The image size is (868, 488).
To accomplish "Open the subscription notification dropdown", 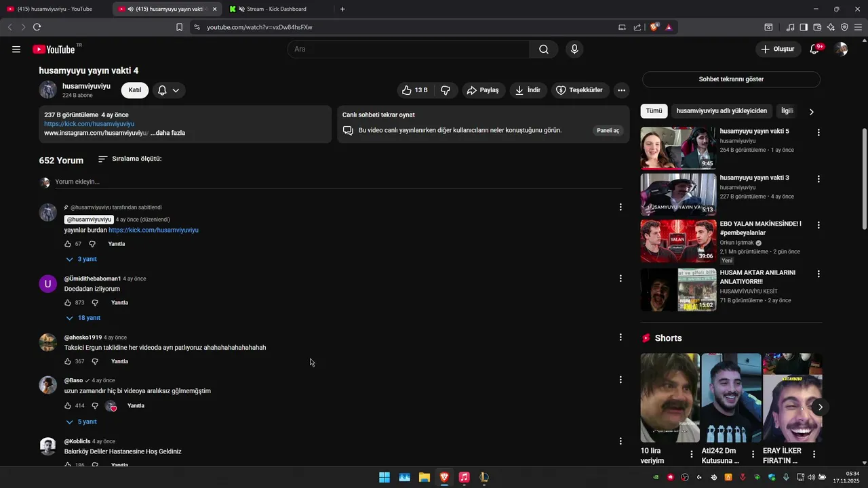I will click(168, 90).
